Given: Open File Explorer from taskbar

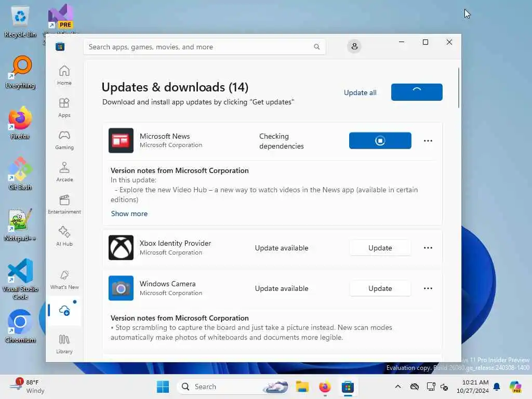Looking at the screenshot, I should 302,387.
